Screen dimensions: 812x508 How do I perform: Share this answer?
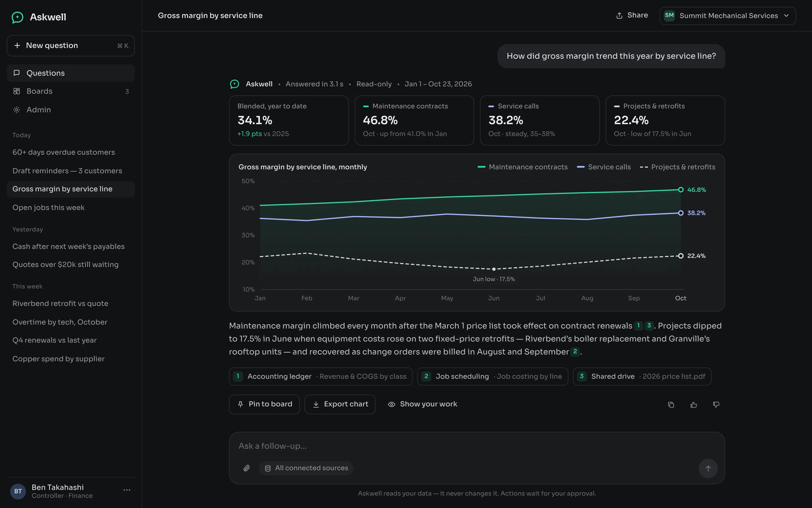click(632, 16)
